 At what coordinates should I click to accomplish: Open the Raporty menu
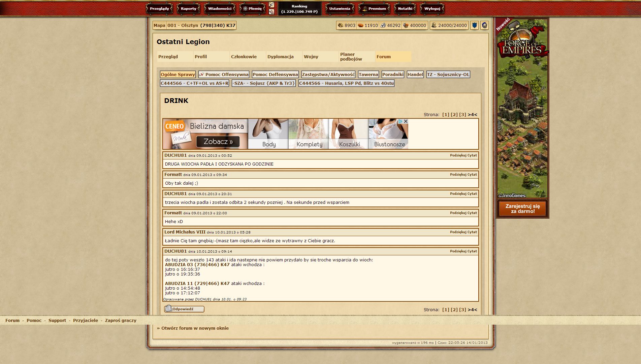coord(188,9)
